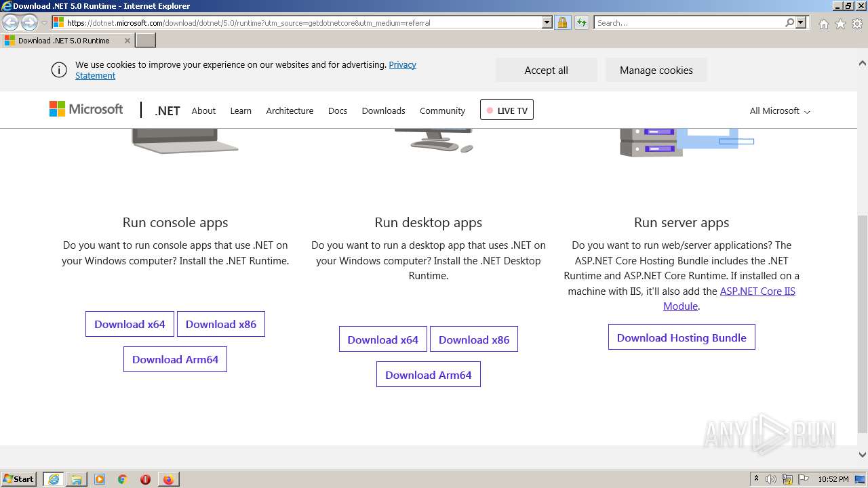
Task: Click the IE Forward arrow button
Action: (29, 22)
